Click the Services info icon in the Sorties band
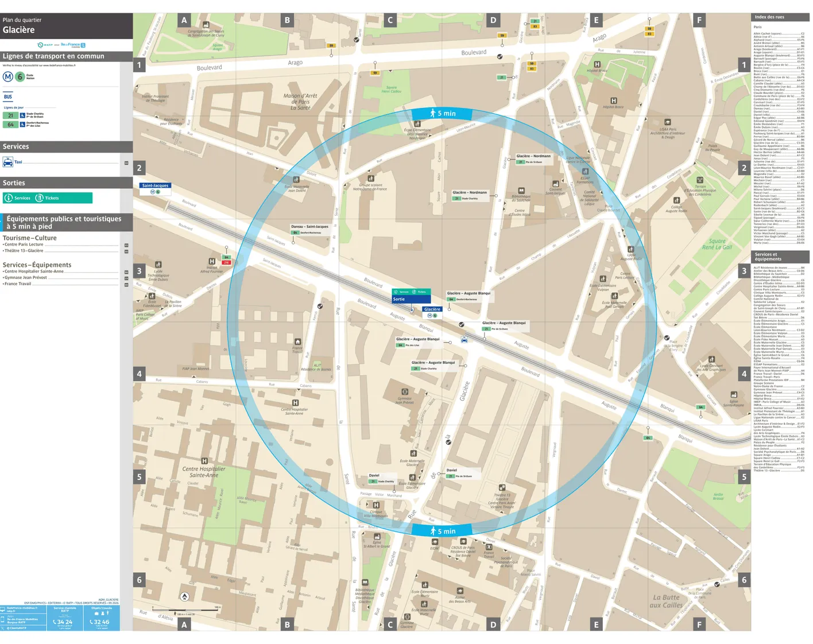 9,198
